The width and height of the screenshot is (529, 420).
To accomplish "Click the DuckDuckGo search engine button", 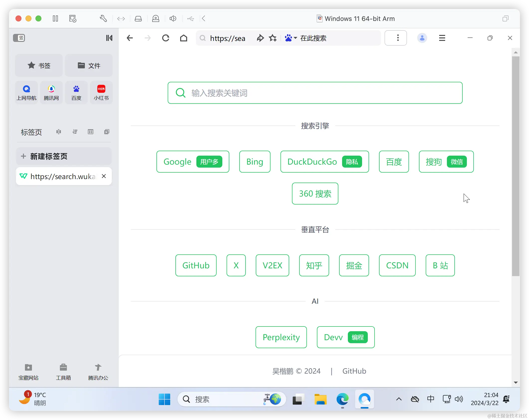I will point(324,162).
